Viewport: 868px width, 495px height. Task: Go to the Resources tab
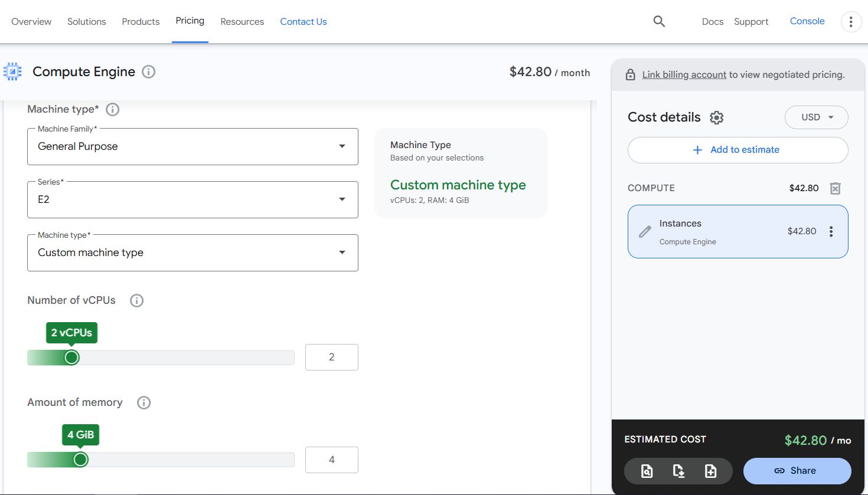click(x=242, y=22)
